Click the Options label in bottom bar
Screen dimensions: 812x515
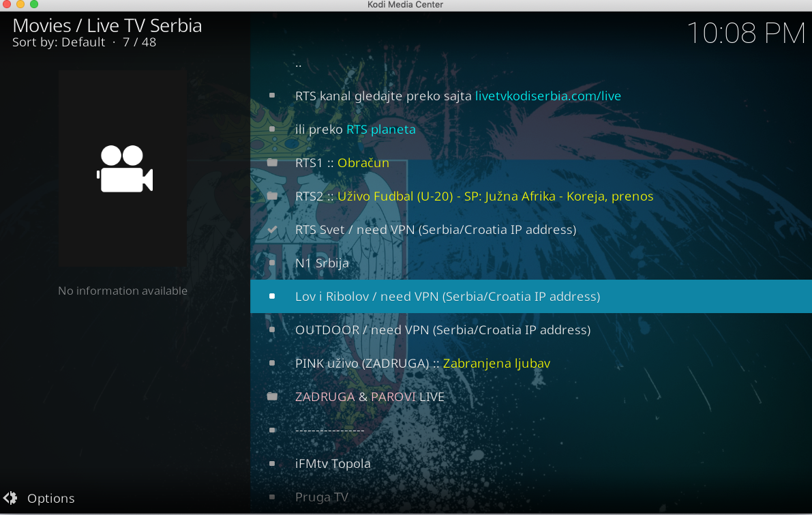point(50,499)
